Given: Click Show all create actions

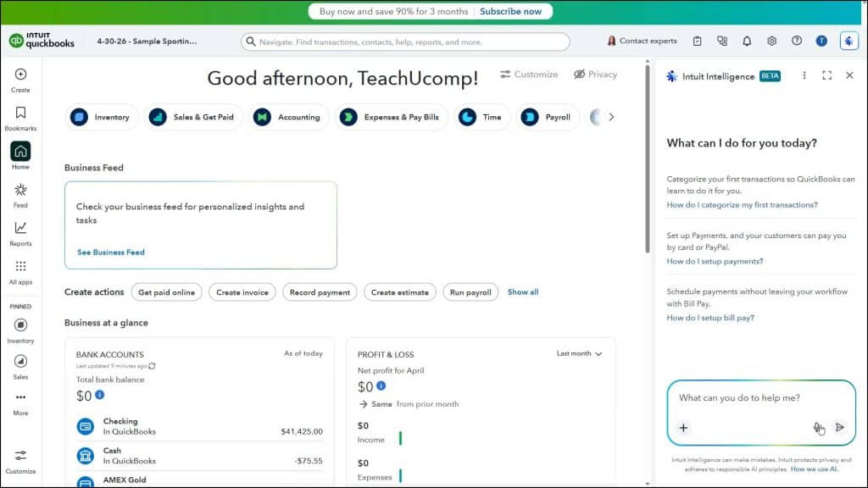Looking at the screenshot, I should [523, 292].
